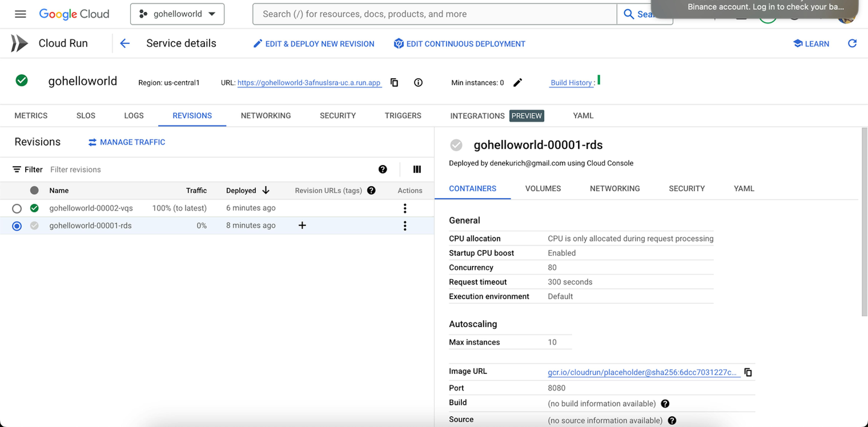This screenshot has height=427, width=868.
Task: Click EDIT CONTINUOUS DEPLOYMENT
Action: click(x=460, y=44)
